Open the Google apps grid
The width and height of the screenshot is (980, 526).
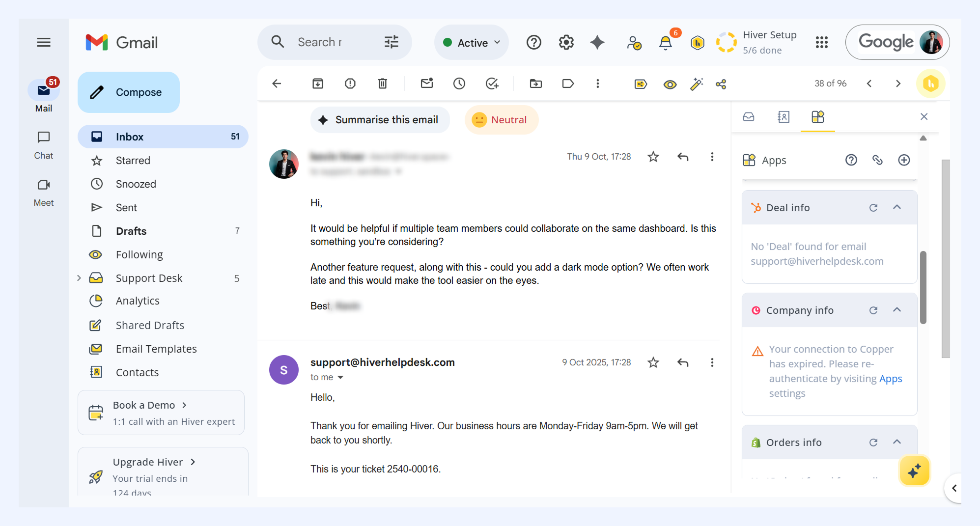(x=822, y=43)
